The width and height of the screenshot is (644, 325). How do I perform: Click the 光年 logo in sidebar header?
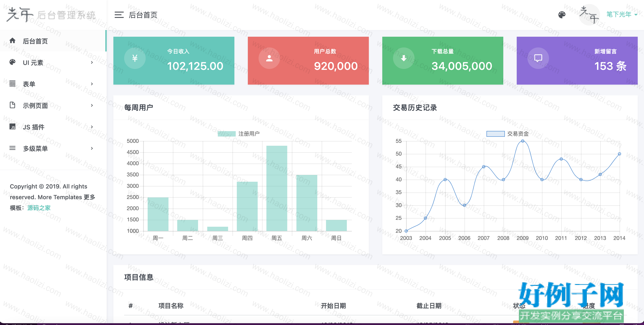(x=51, y=15)
